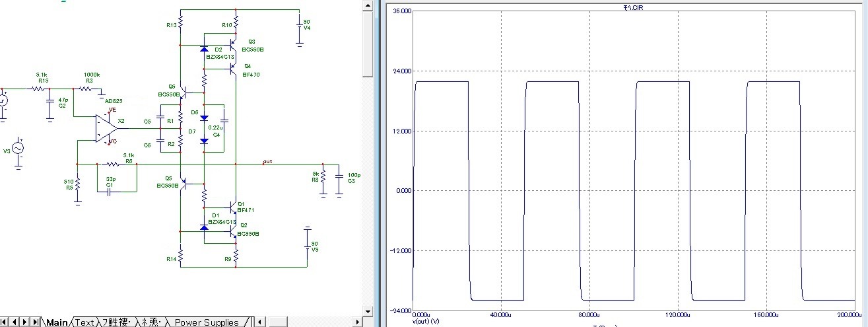Screen dimensions: 868x327
Task: Click the horizontal scrollbar left arrow
Action: click(259, 322)
